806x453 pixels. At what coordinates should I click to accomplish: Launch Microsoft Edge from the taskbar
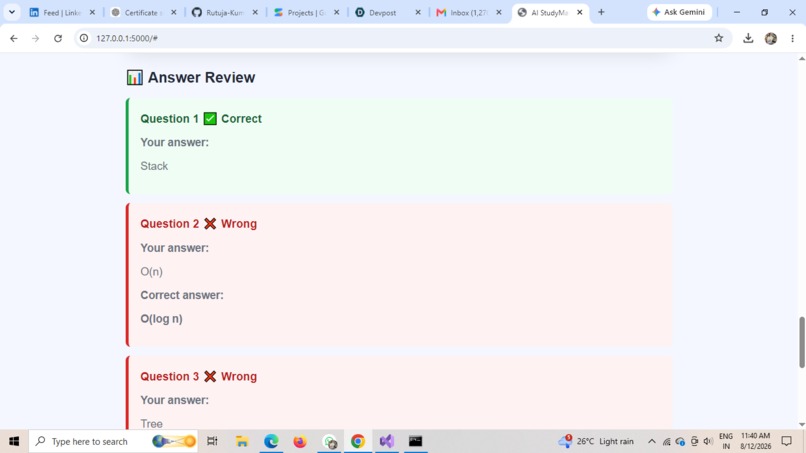point(271,441)
